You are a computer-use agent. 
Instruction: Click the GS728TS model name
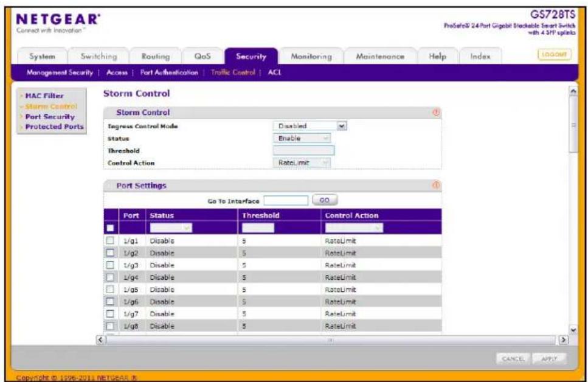[553, 14]
